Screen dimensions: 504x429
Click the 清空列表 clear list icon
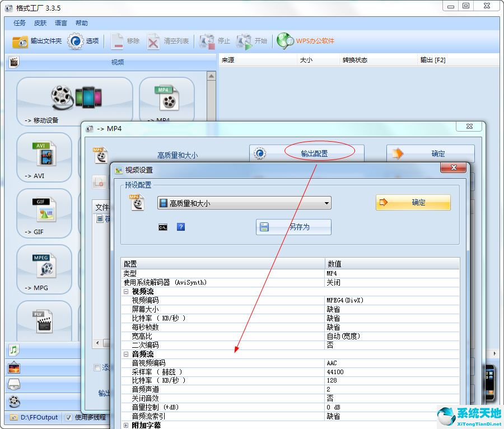point(153,41)
